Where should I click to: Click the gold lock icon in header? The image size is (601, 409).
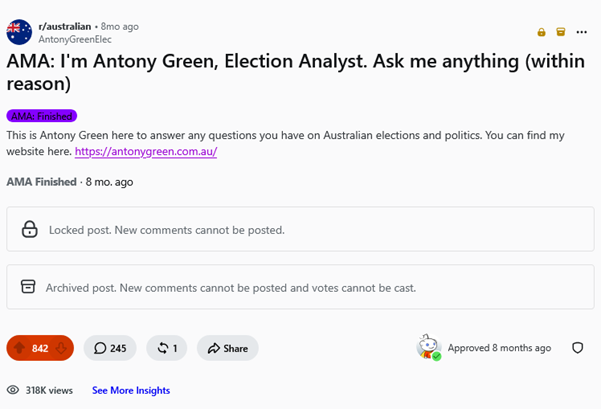point(541,32)
